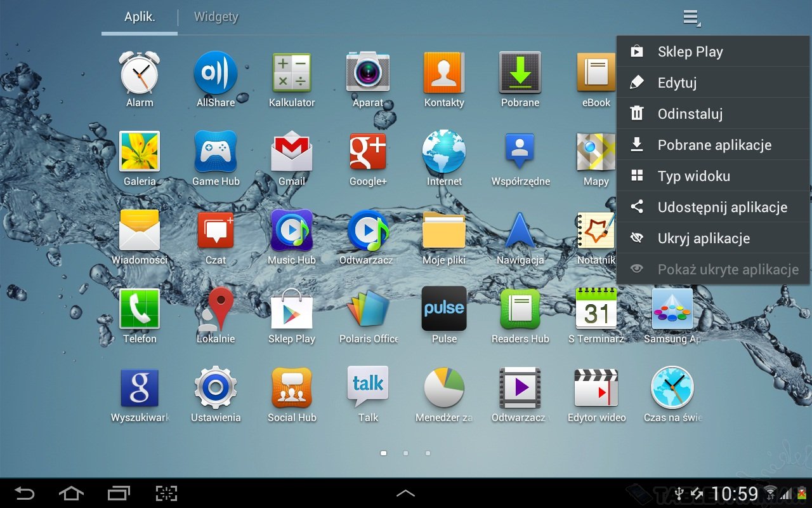Viewport: 812px width, 508px height.
Task: Go to the second page indicator dot
Action: (405, 453)
